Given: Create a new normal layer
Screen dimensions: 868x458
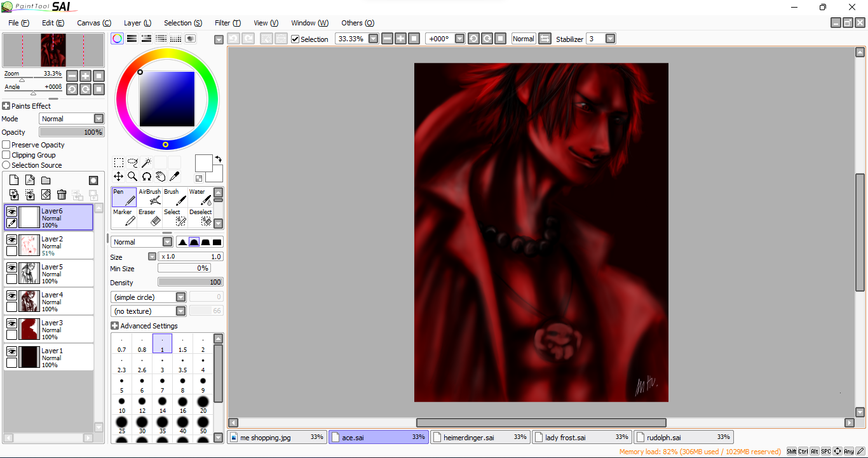Looking at the screenshot, I should coord(14,180).
